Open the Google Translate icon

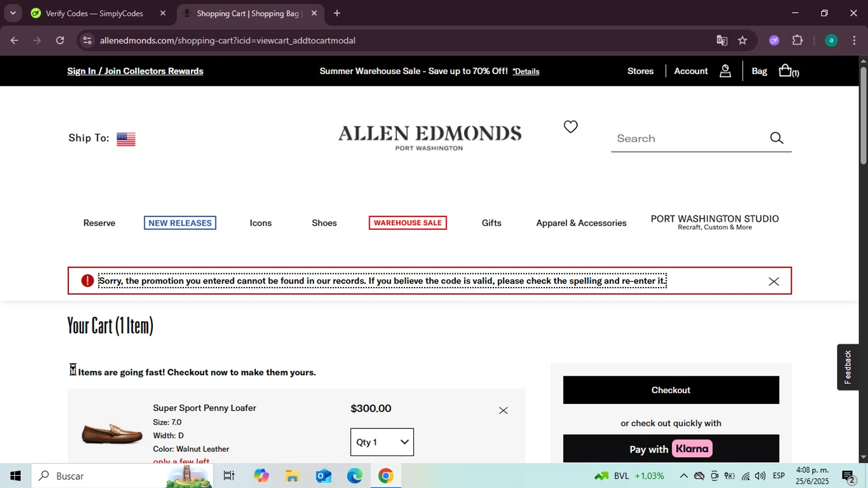(x=722, y=41)
